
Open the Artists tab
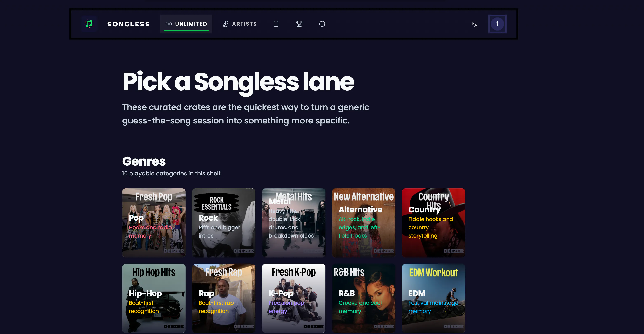(x=240, y=24)
